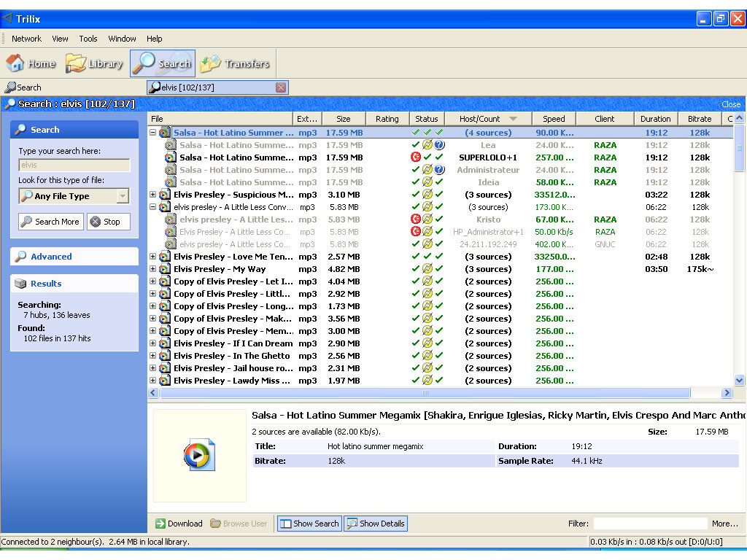Click the Close link in search header

pyautogui.click(x=731, y=104)
